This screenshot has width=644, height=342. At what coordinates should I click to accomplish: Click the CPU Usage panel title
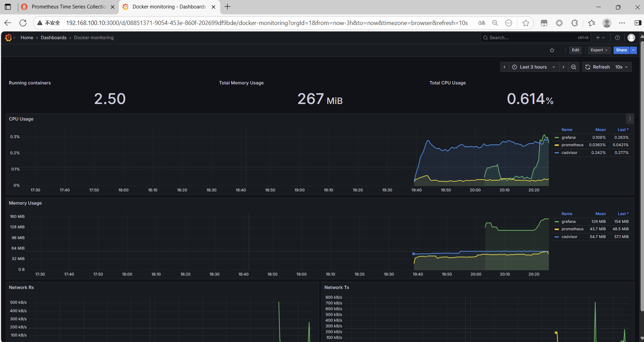point(21,119)
